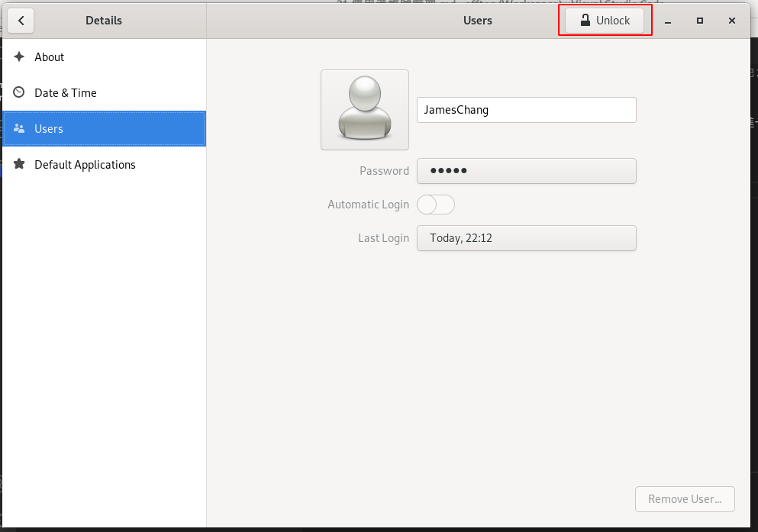
Task: Open Default Applications panel
Action: tap(104, 164)
